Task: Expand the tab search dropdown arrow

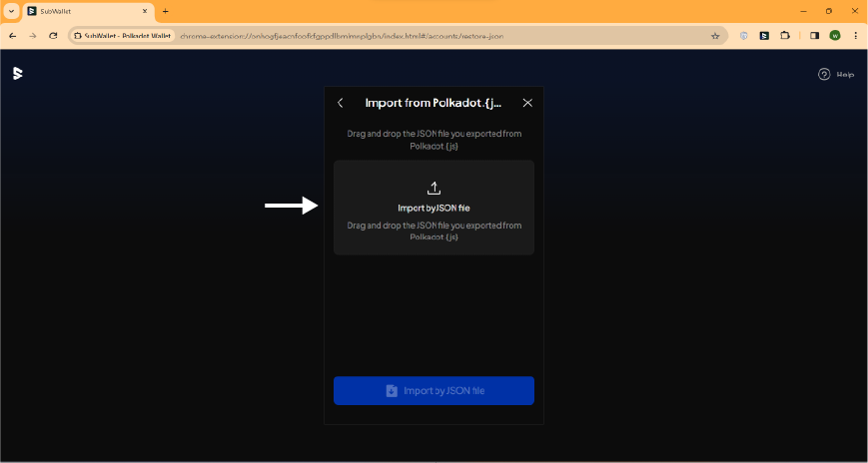Action: pyautogui.click(x=10, y=11)
